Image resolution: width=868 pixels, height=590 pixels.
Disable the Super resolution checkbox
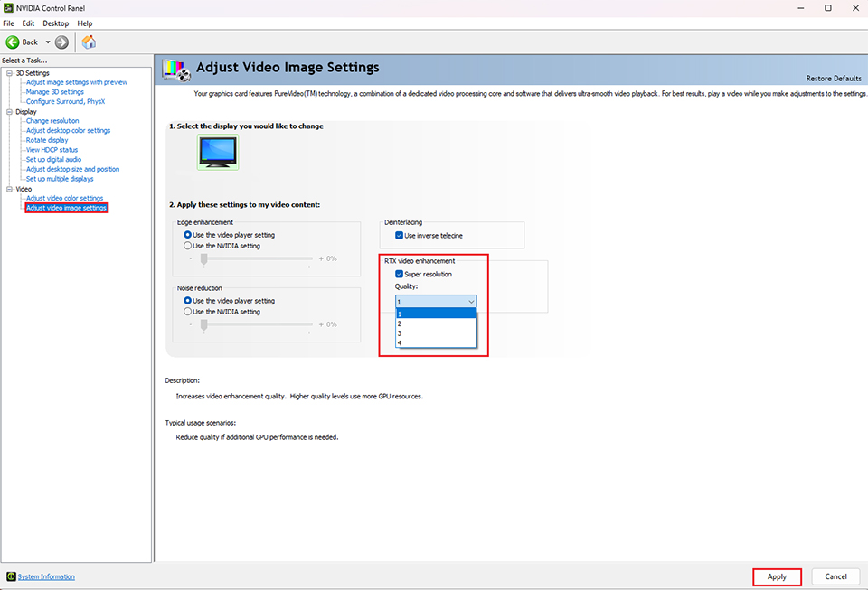[x=398, y=274]
